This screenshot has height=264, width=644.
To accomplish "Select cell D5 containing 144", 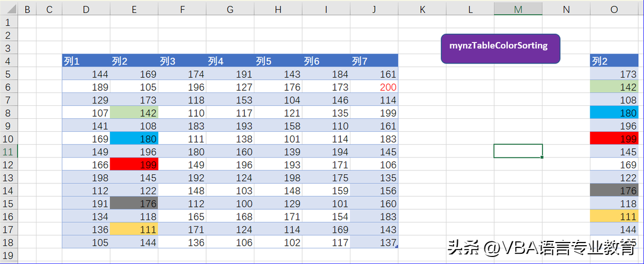I will click(86, 74).
